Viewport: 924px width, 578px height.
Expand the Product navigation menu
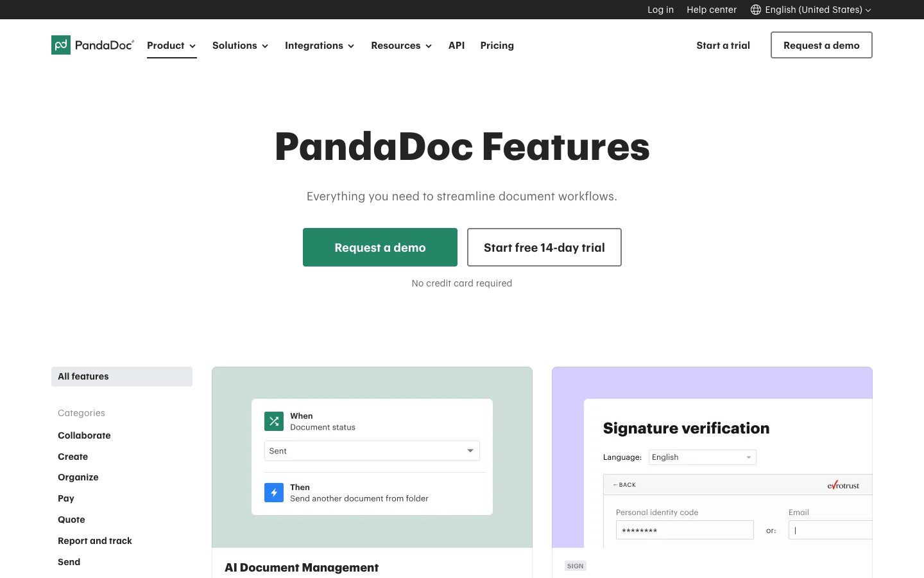[x=171, y=46]
